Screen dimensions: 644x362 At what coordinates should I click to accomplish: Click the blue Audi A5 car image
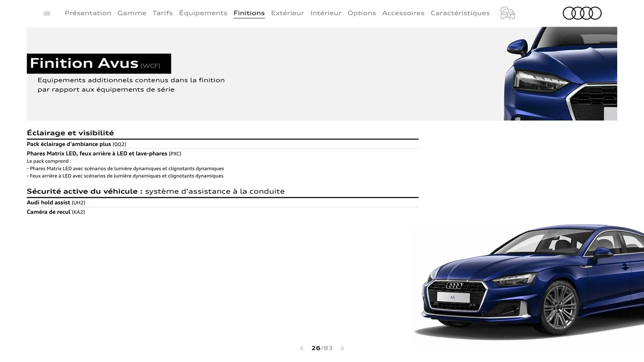pos(529,282)
